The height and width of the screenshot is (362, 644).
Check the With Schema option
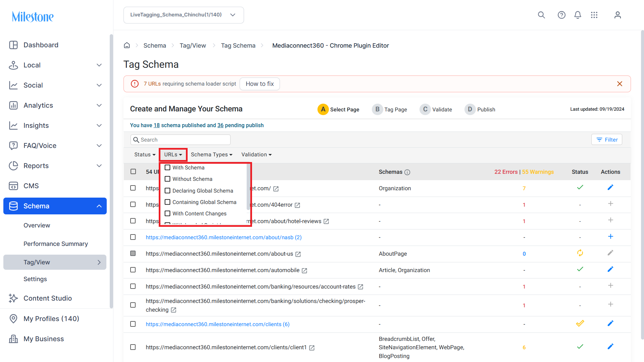167,167
